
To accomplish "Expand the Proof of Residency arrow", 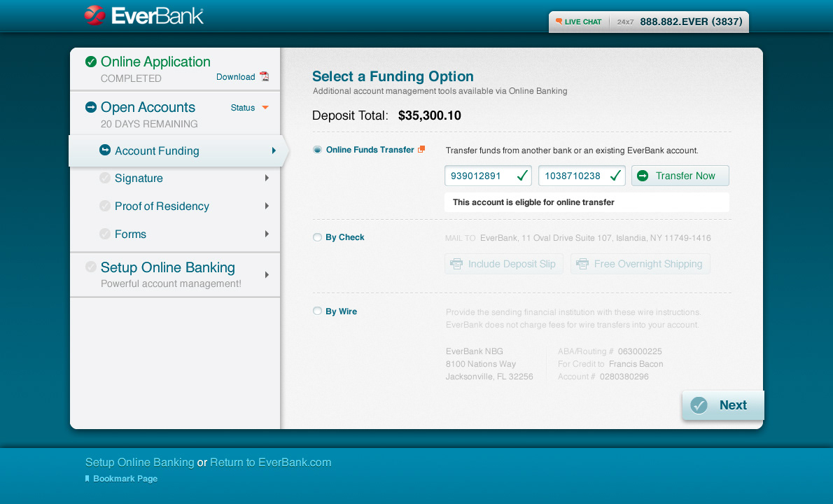I will tap(267, 206).
